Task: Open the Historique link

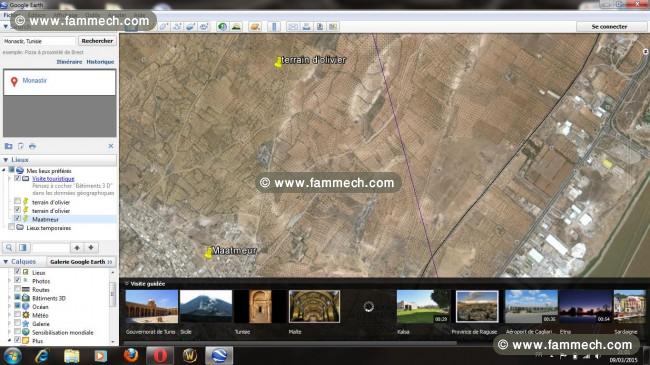Action: [100, 62]
